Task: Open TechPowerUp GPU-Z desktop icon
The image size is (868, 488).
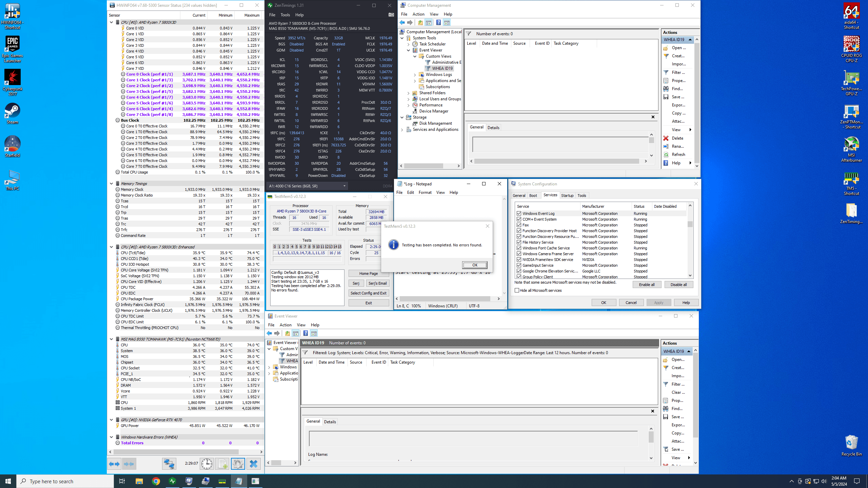Action: coord(851,83)
